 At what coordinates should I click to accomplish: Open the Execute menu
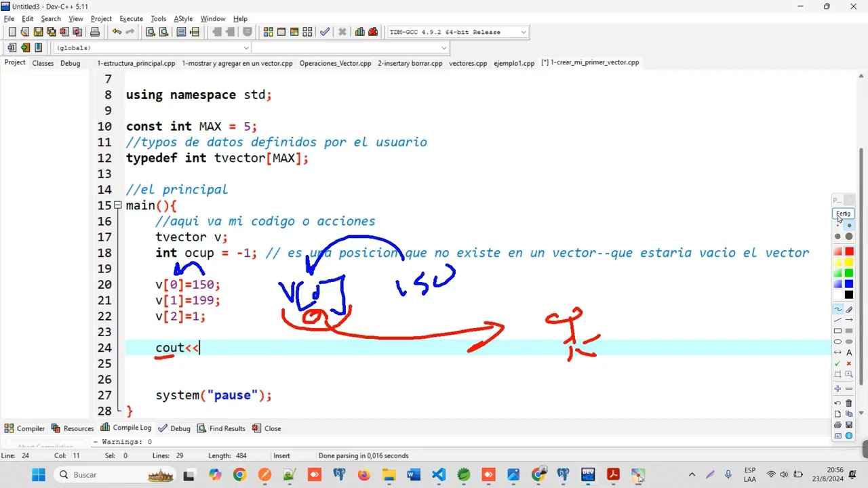(131, 18)
